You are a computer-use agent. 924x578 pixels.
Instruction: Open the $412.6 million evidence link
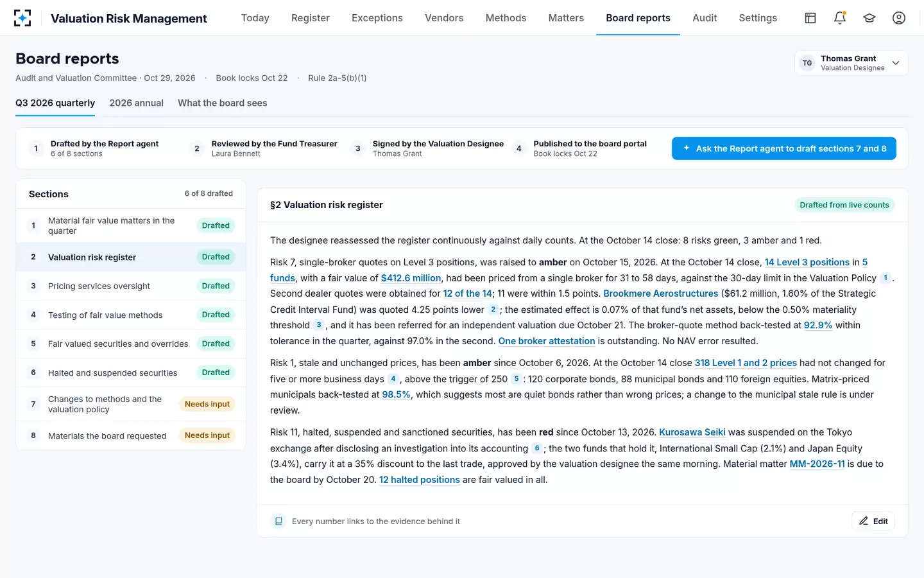click(411, 278)
